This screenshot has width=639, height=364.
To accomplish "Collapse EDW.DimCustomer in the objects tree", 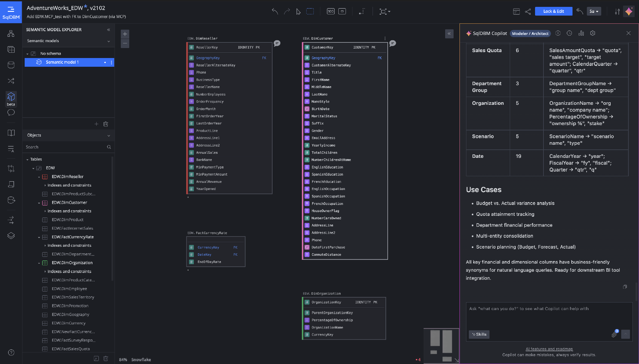I will coord(39,203).
